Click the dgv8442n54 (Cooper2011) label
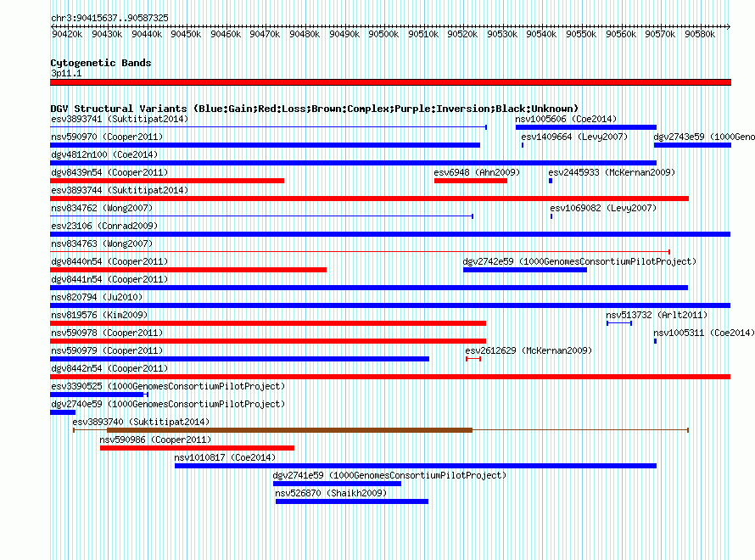The image size is (755, 560). click(x=109, y=368)
